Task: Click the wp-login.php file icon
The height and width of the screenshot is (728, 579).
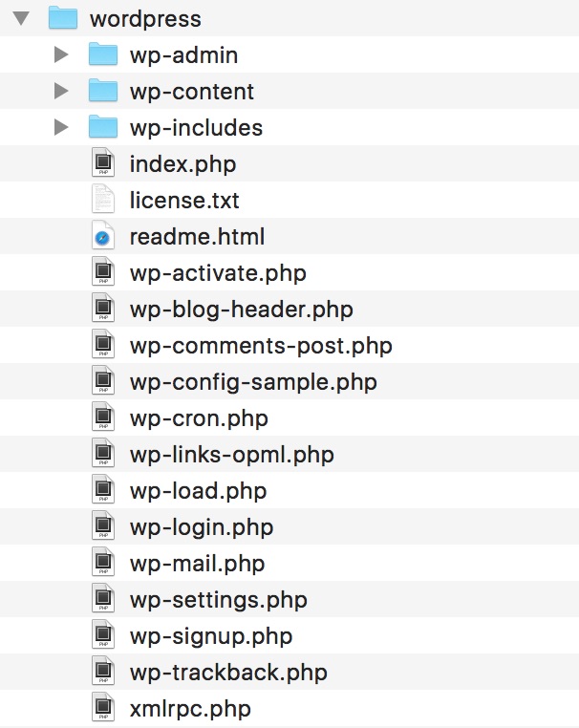Action: pos(102,527)
